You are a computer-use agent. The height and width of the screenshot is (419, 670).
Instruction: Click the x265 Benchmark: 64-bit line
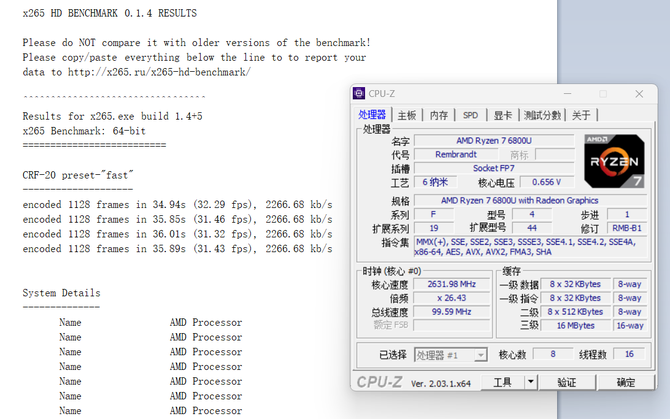(x=84, y=131)
